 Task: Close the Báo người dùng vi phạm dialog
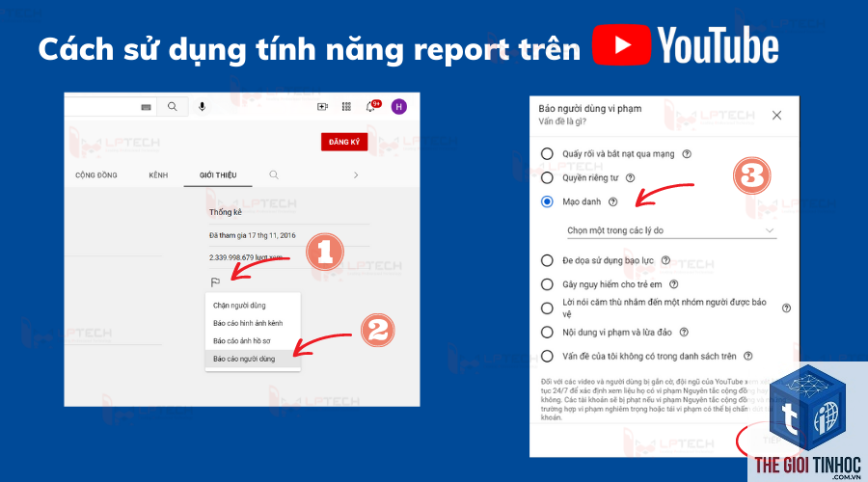click(x=776, y=115)
